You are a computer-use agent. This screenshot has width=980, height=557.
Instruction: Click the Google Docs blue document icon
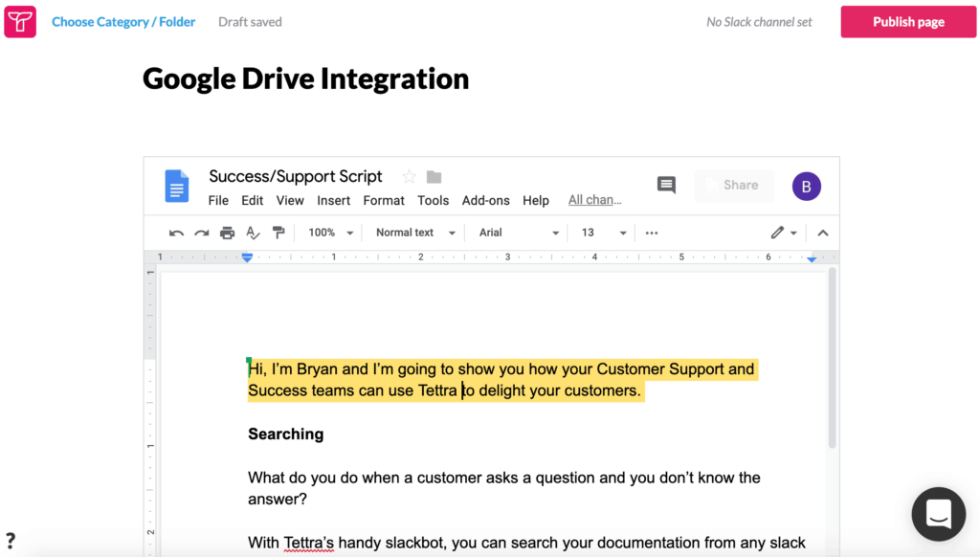point(177,186)
